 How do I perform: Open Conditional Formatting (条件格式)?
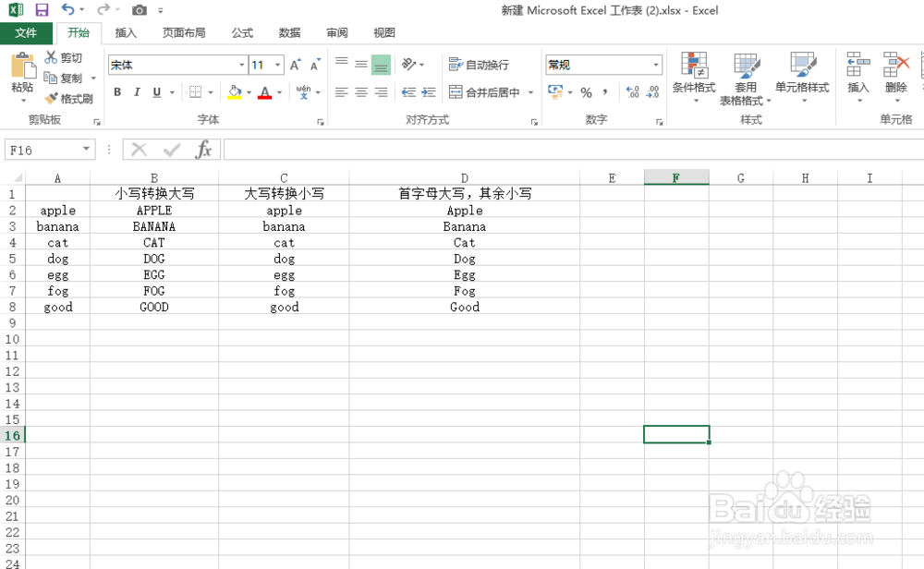694,78
